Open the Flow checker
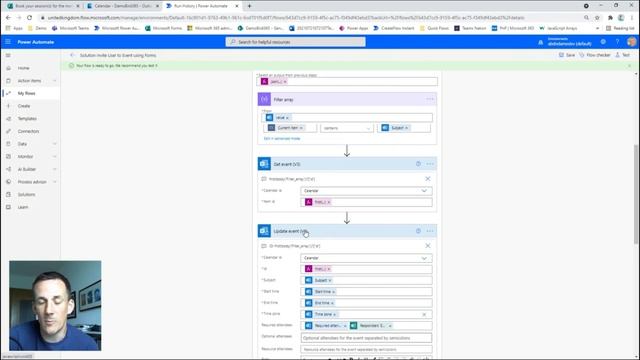The image size is (640, 360). tap(595, 55)
